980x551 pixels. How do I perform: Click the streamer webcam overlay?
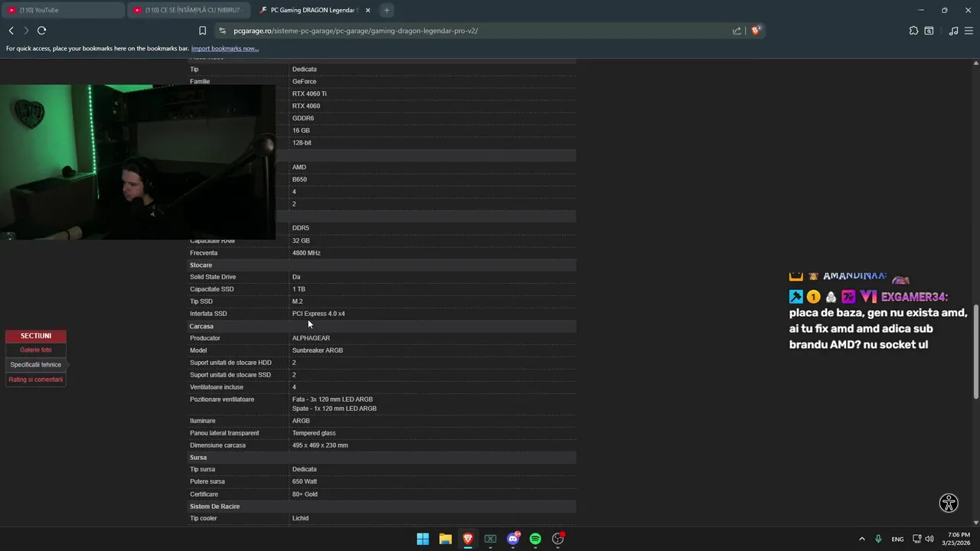[x=138, y=162]
